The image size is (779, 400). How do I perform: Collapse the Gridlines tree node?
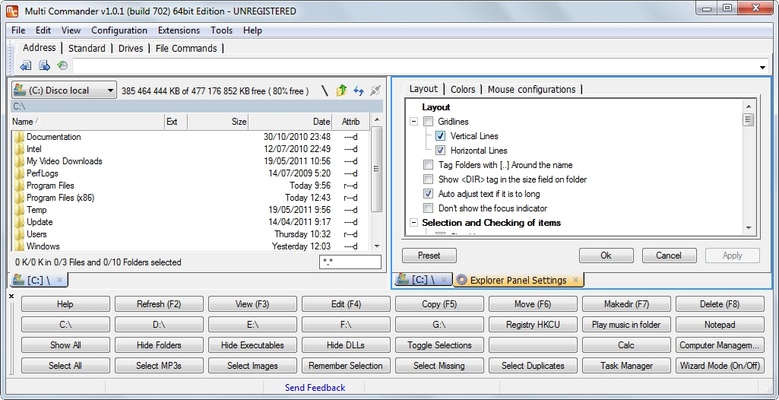[x=414, y=121]
